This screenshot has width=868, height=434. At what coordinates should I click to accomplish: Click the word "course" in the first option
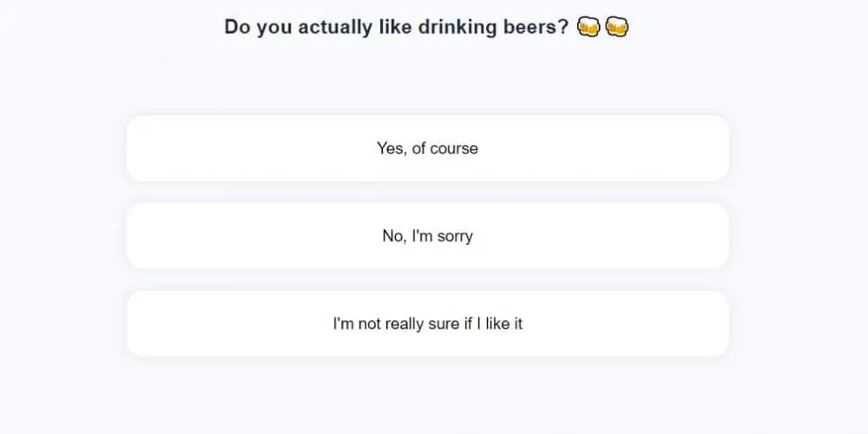(454, 148)
